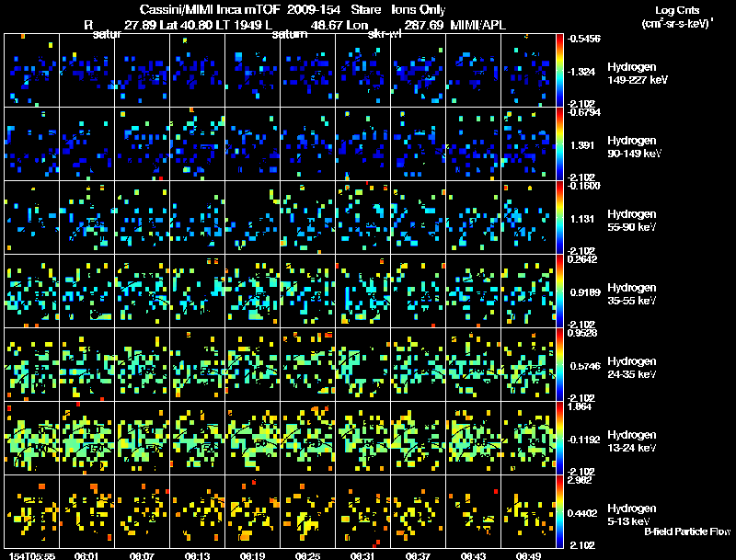Open the Hydrogen 5-13 keV panel at 06:19
Image resolution: width=736 pixels, height=560 pixels.
pos(252,511)
